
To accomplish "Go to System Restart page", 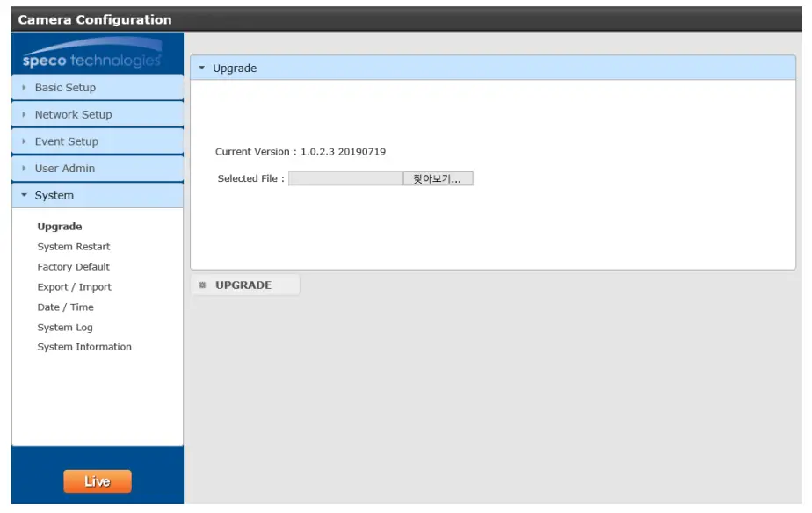I will [74, 247].
